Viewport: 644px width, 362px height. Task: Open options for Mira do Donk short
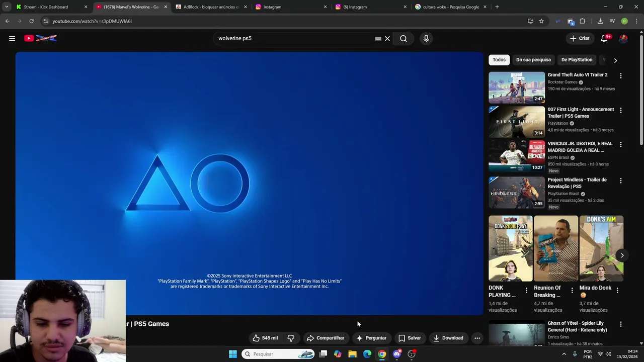tap(617, 290)
